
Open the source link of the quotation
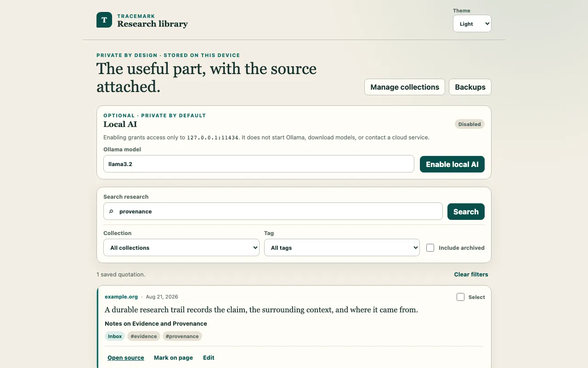(x=126, y=357)
